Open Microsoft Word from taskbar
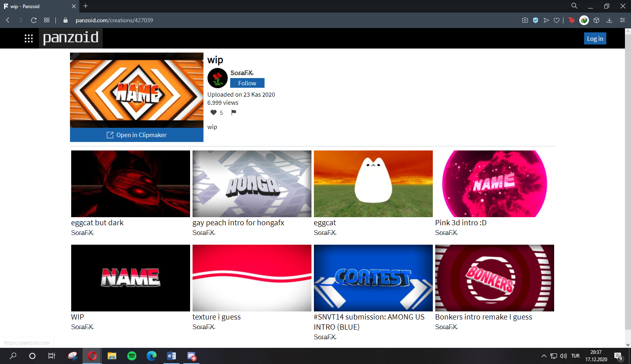Screen dimensions: 631x364 pyautogui.click(x=172, y=356)
